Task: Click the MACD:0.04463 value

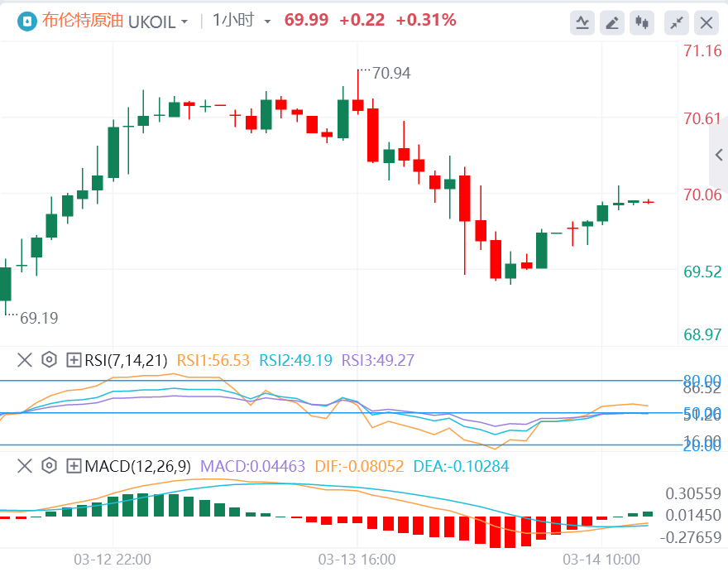Action: pyautogui.click(x=252, y=466)
